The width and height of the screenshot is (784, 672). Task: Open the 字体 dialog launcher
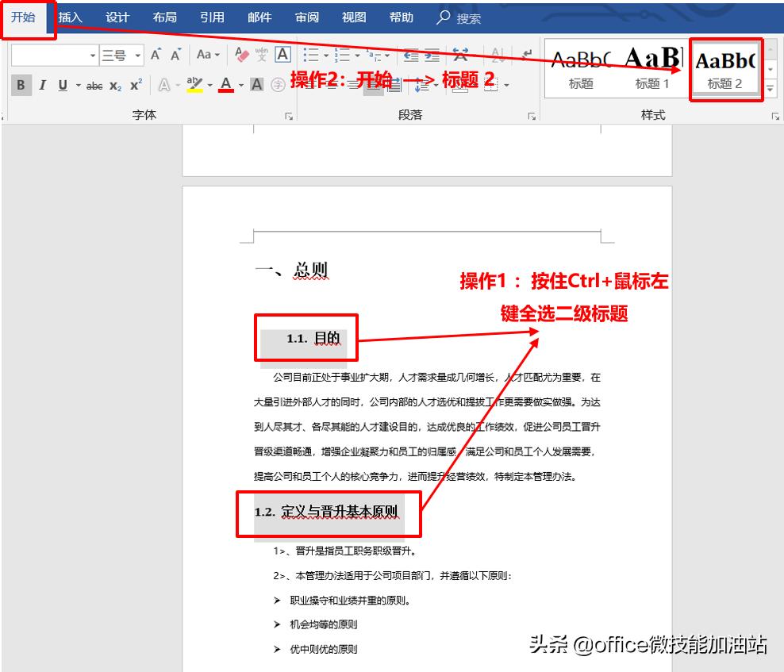(289, 116)
